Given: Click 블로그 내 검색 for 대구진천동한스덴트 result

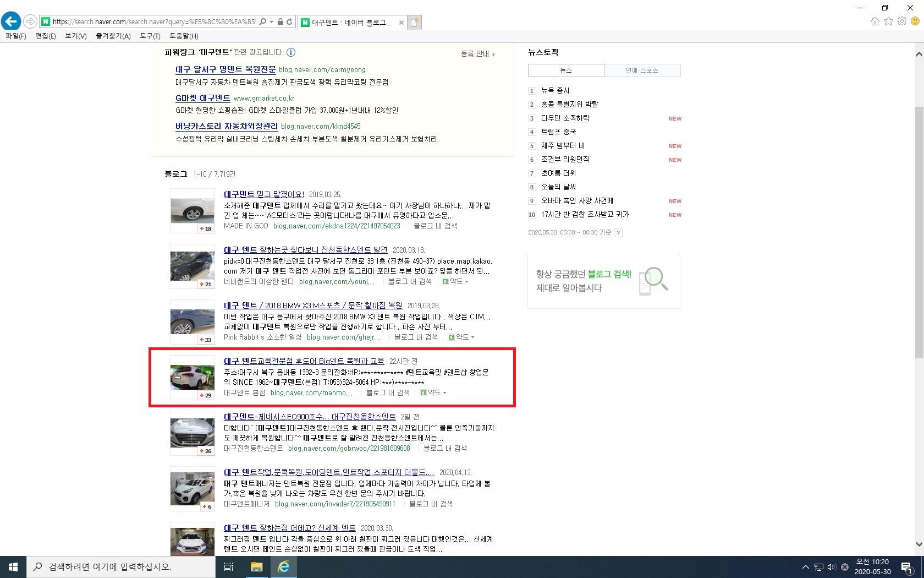Looking at the screenshot, I should [445, 449].
